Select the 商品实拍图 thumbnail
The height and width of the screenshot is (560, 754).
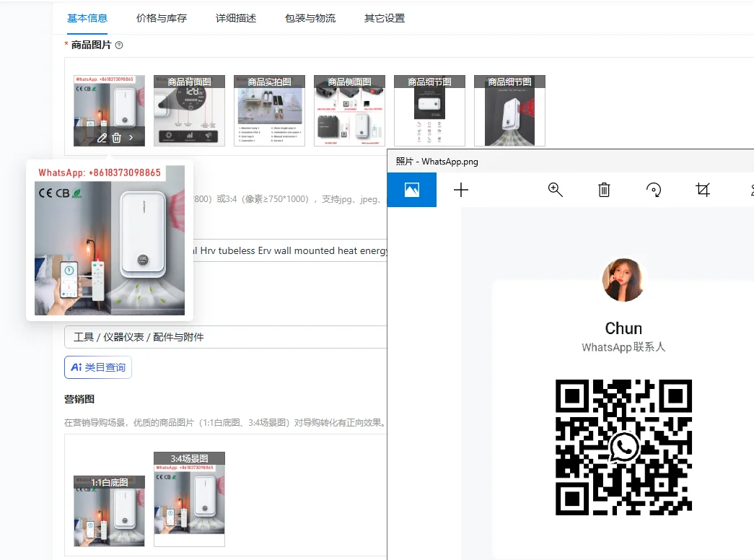coord(269,110)
